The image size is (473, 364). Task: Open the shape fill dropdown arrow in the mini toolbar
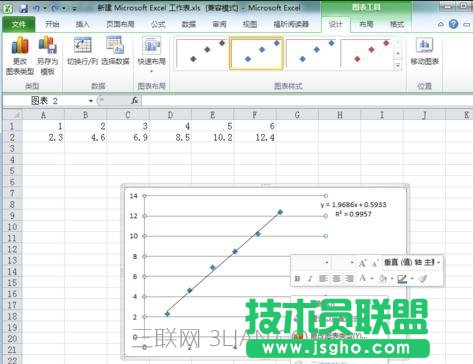(x=392, y=279)
